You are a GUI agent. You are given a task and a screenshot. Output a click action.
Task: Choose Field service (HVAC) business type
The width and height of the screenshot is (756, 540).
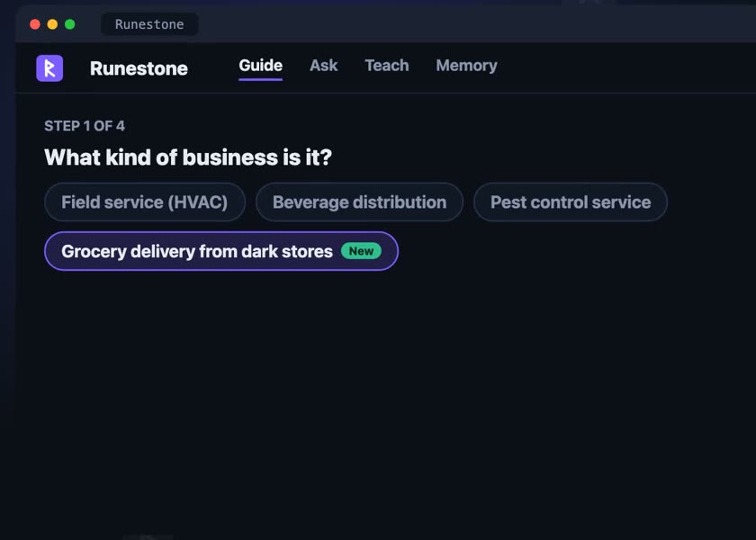tap(145, 202)
